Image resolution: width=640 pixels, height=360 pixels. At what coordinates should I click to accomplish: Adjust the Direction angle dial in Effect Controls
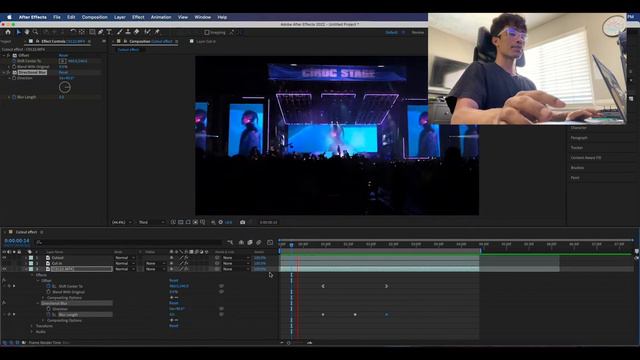point(65,87)
